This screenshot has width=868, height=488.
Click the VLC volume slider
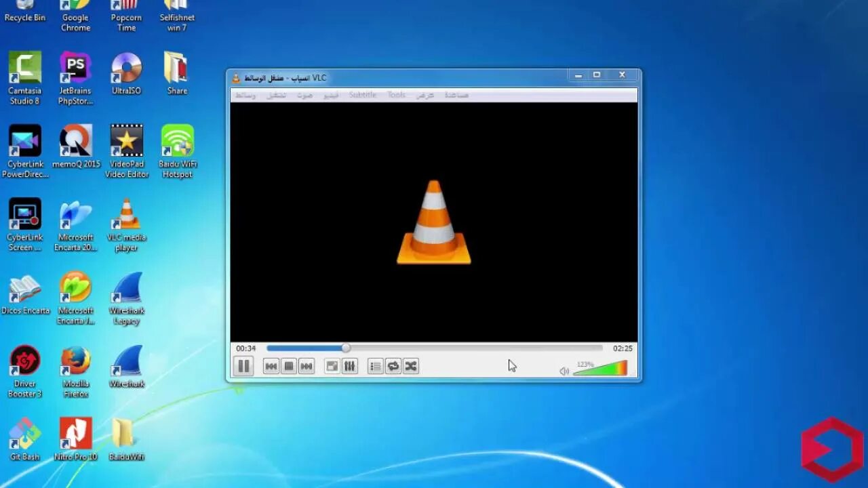(x=601, y=368)
